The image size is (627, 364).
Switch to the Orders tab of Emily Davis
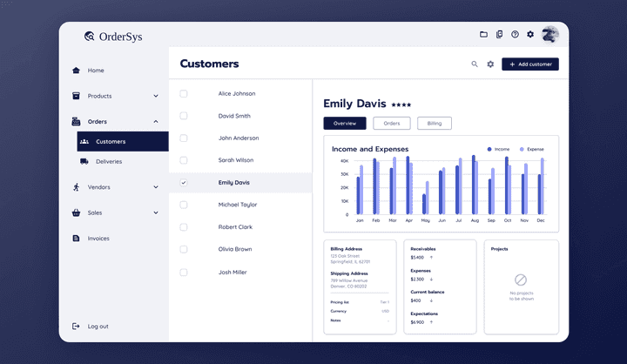[x=392, y=123]
